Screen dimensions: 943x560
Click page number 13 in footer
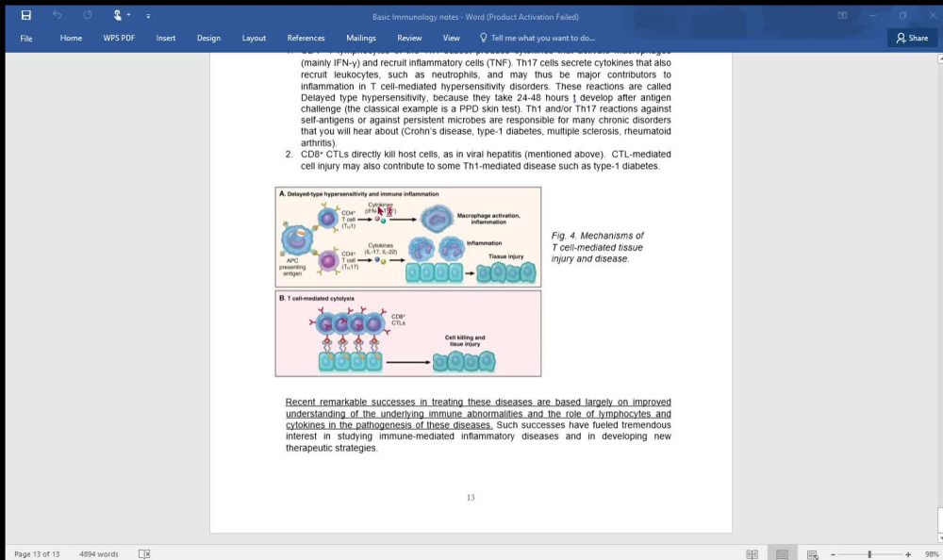tap(471, 498)
